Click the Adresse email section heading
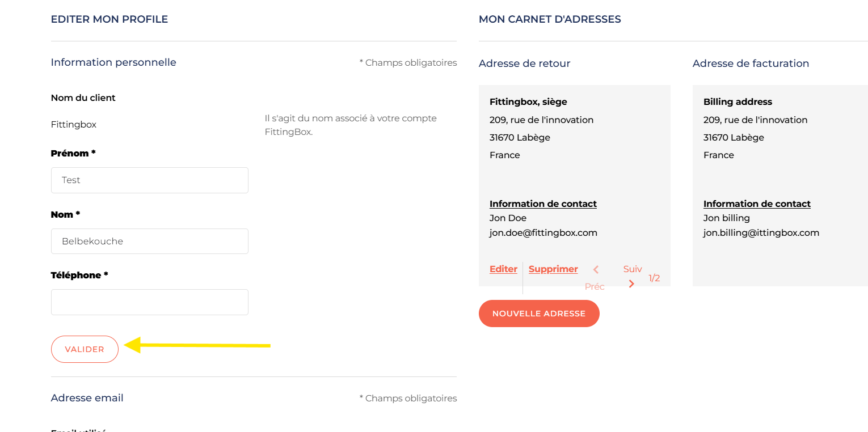The height and width of the screenshot is (432, 868). [x=87, y=398]
